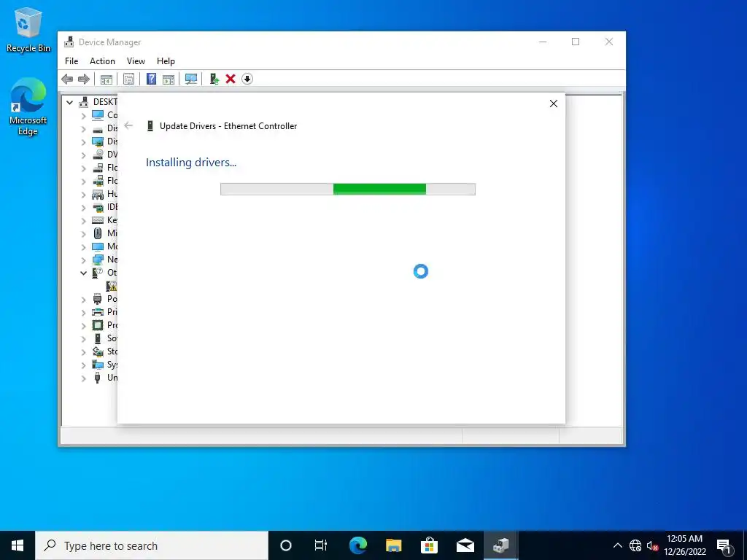Open the File menu
Image resolution: width=747 pixels, height=560 pixels.
click(x=71, y=61)
